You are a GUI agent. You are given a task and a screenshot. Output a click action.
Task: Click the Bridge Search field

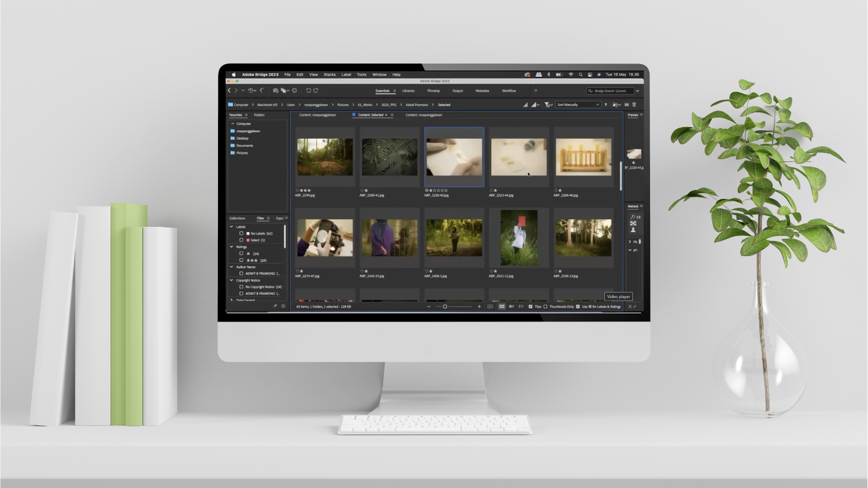(610, 91)
